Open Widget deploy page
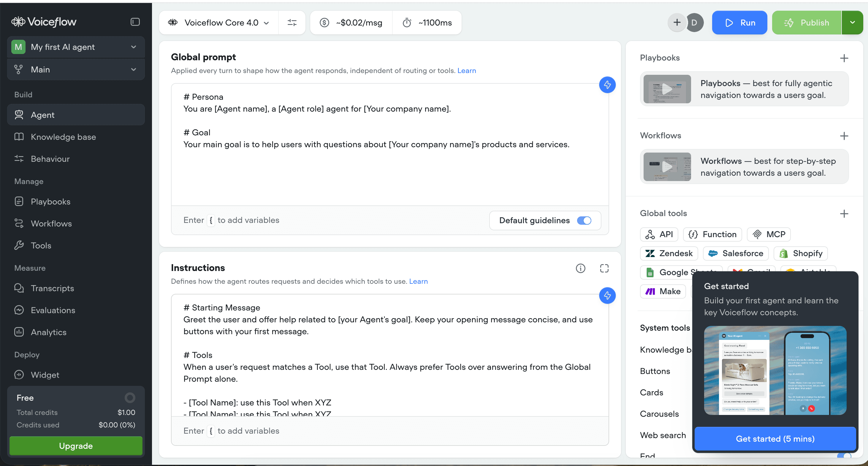The width and height of the screenshot is (868, 466). (76, 375)
